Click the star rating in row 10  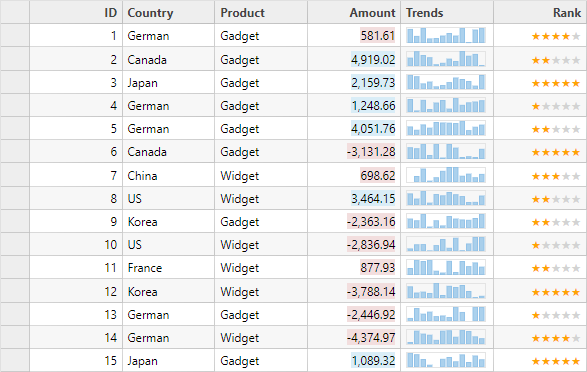556,245
